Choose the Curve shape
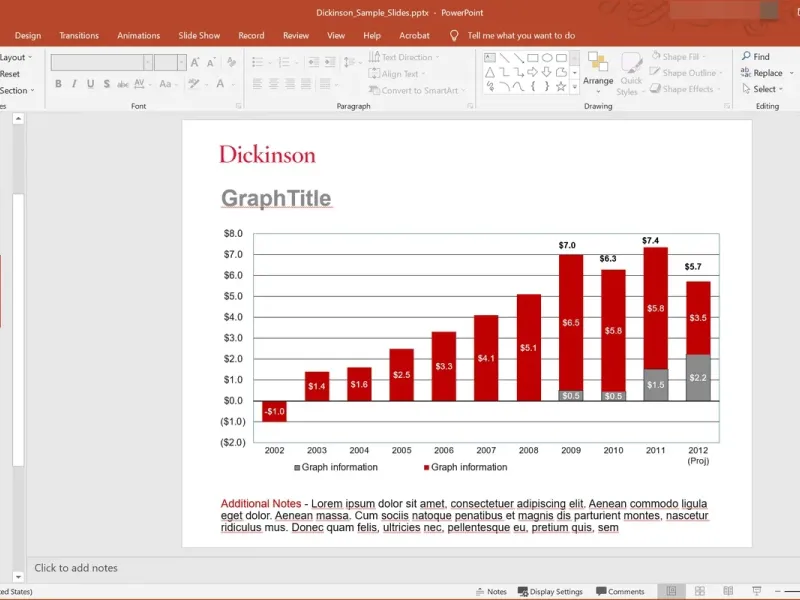The height and width of the screenshot is (600, 800). coord(518,86)
